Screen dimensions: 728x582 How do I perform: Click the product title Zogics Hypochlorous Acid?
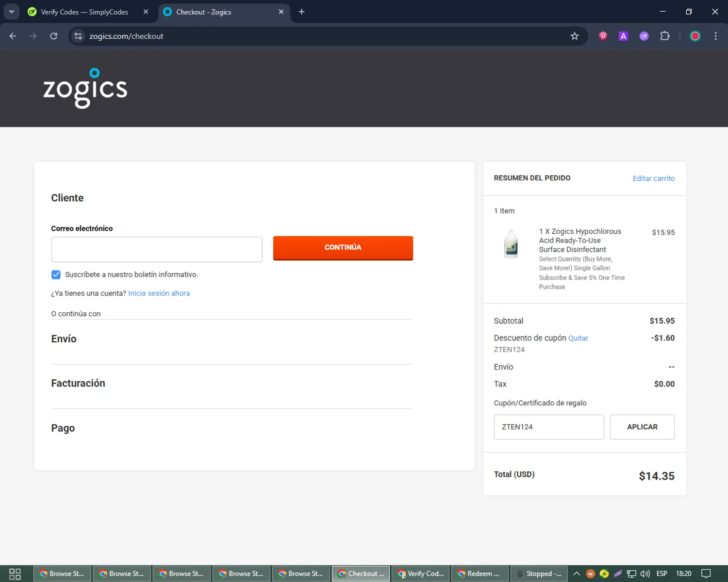(580, 241)
